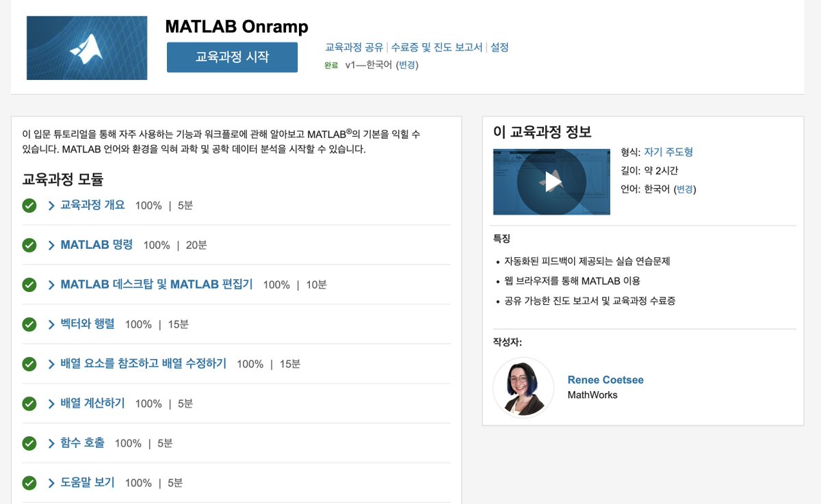821x504 pixels.
Task: Click the 교육과정 시작 button
Action: click(232, 57)
